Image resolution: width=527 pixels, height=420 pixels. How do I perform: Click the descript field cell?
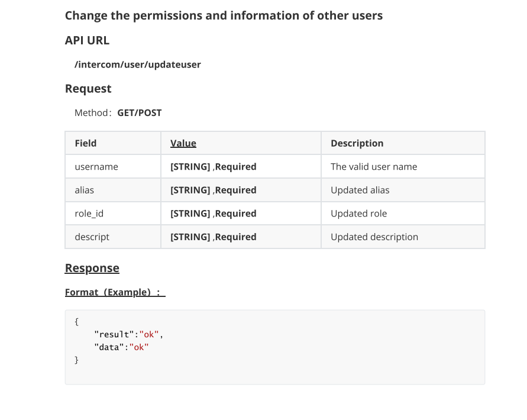[x=113, y=237]
